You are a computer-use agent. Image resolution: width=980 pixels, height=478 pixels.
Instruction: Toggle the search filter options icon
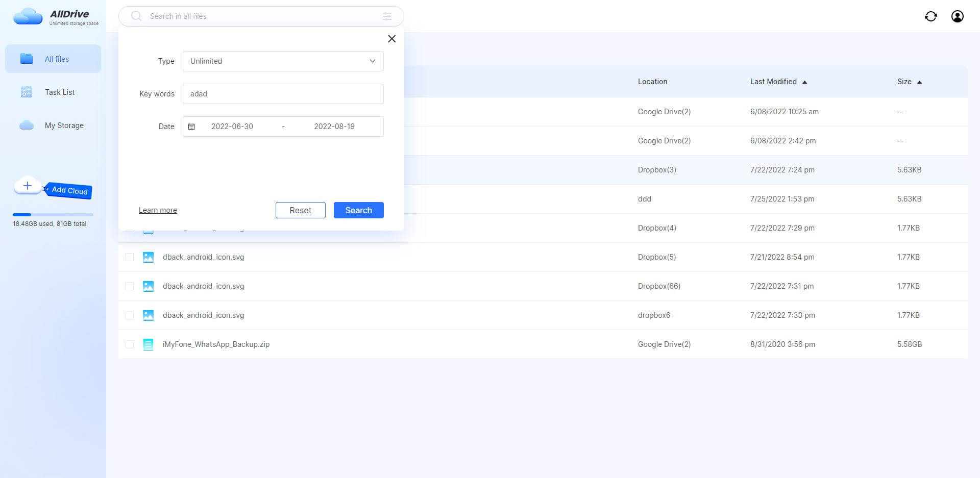(x=387, y=16)
